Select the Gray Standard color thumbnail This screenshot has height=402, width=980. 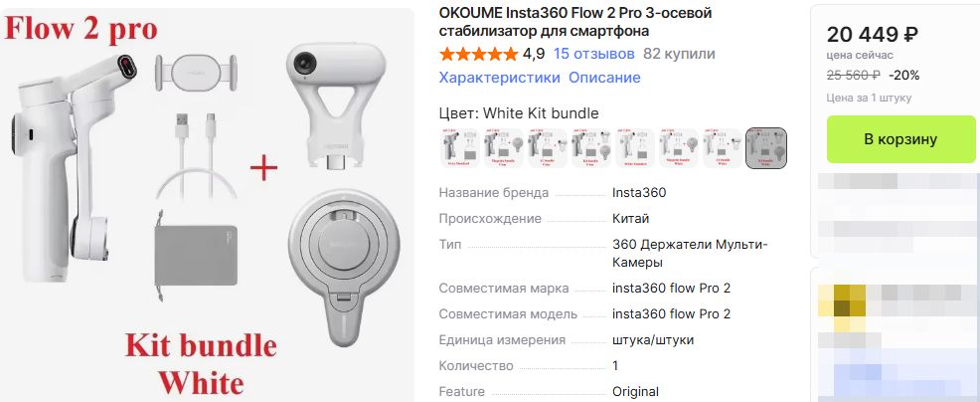click(x=459, y=148)
